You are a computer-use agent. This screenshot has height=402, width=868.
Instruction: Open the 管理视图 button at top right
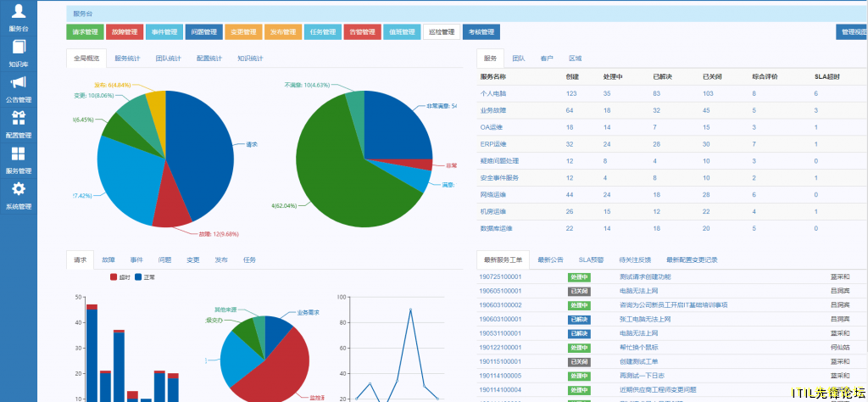tap(853, 32)
